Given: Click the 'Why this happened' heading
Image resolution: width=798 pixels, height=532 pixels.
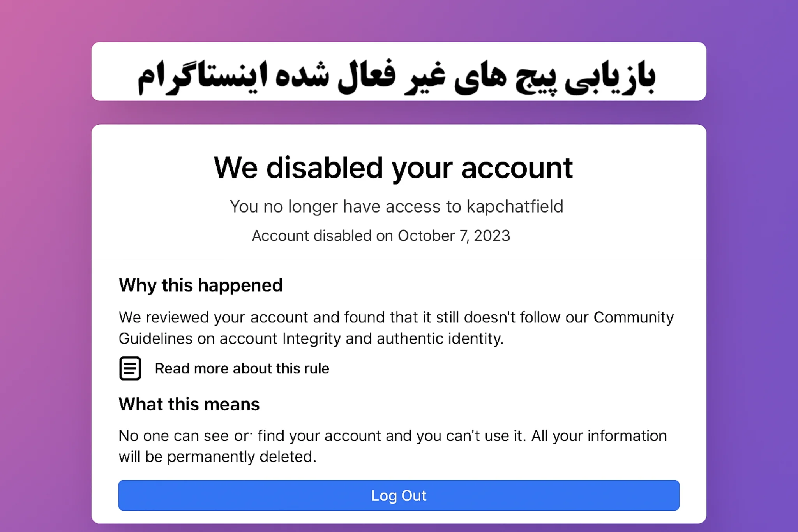Looking at the screenshot, I should point(201,285).
